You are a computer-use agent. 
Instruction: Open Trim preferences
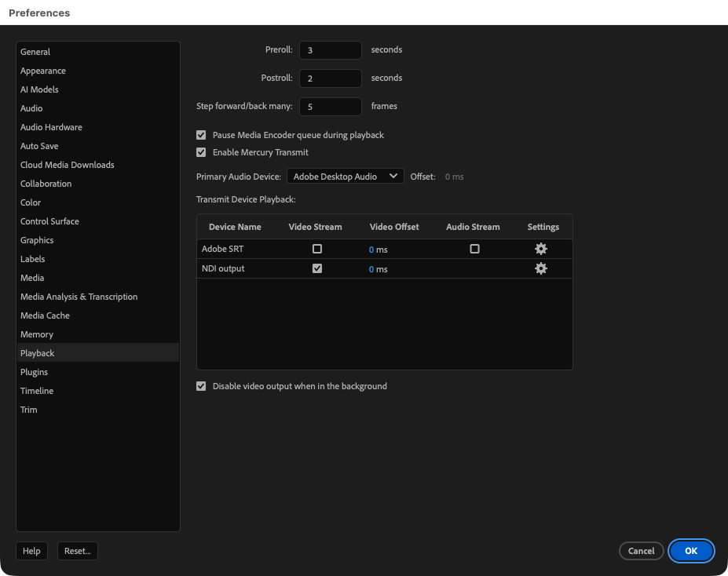coord(98,410)
